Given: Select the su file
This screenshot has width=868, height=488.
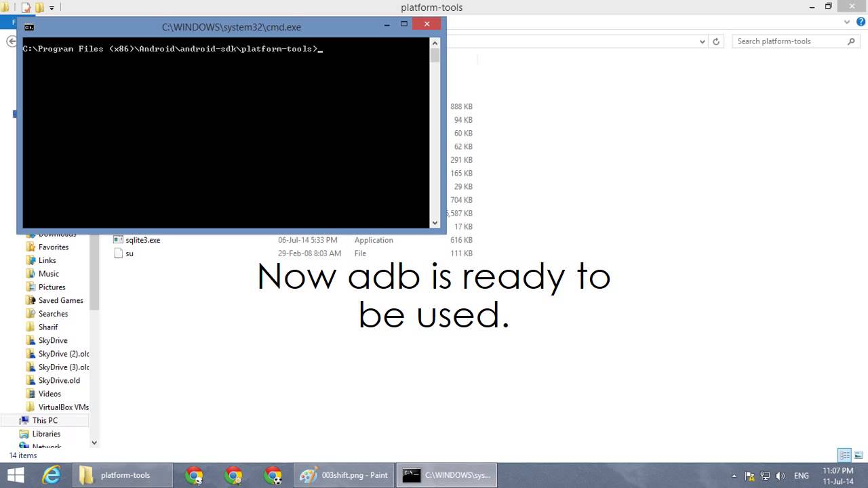Looking at the screenshot, I should pyautogui.click(x=129, y=253).
